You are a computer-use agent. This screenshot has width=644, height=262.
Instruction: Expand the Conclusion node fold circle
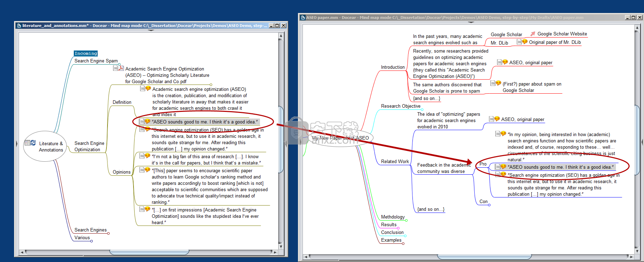(x=405, y=236)
